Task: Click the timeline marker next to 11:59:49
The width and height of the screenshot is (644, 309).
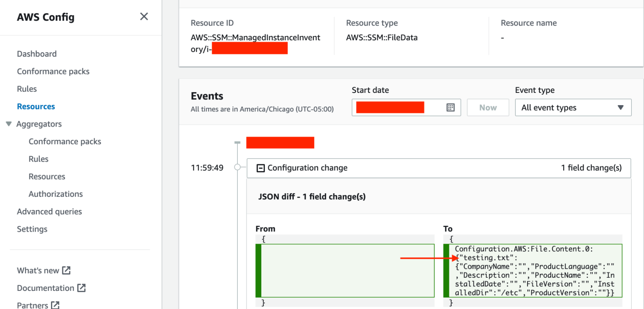Action: coord(238,167)
